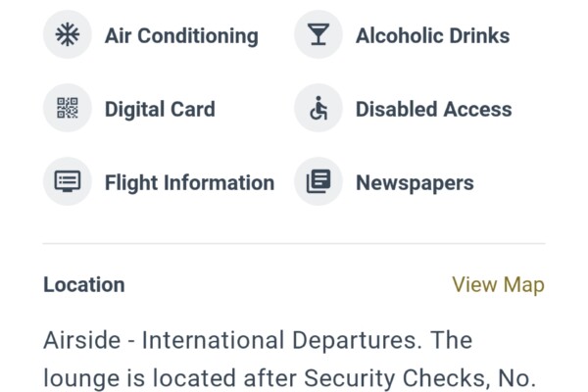The height and width of the screenshot is (392, 588).
Task: Select the Flight Information monitor icon
Action: (x=67, y=182)
